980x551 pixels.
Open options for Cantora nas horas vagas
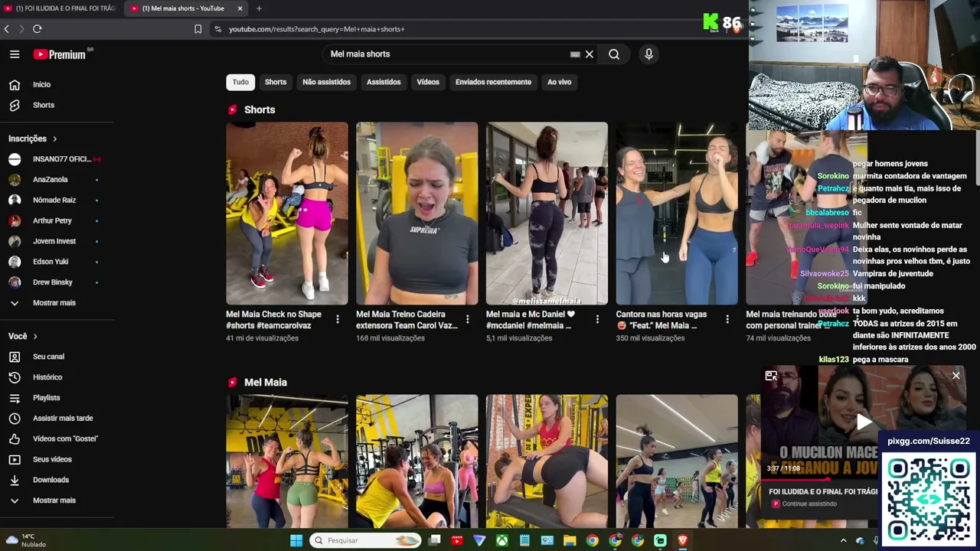pos(727,319)
